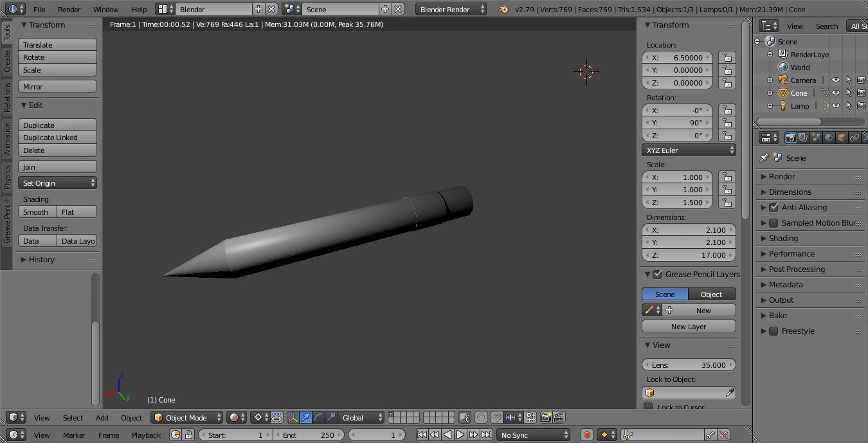Click the OpenGL render image icon
This screenshot has height=443, width=868.
coord(546,417)
